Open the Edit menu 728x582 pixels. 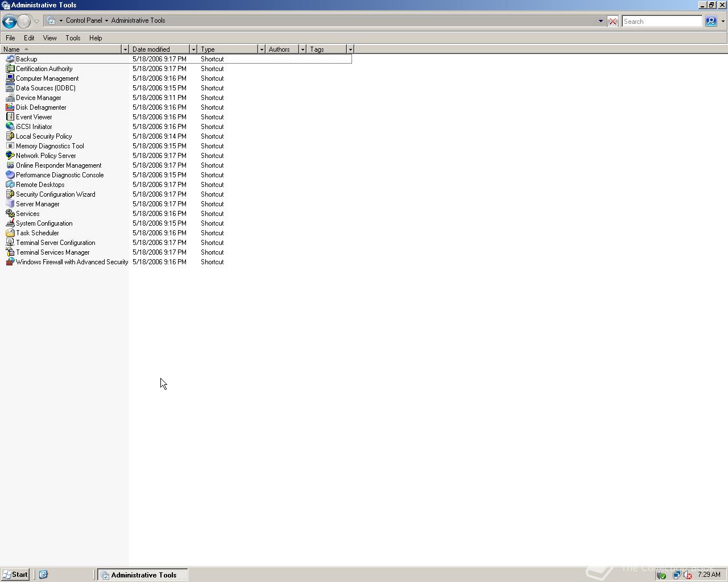pyautogui.click(x=29, y=38)
